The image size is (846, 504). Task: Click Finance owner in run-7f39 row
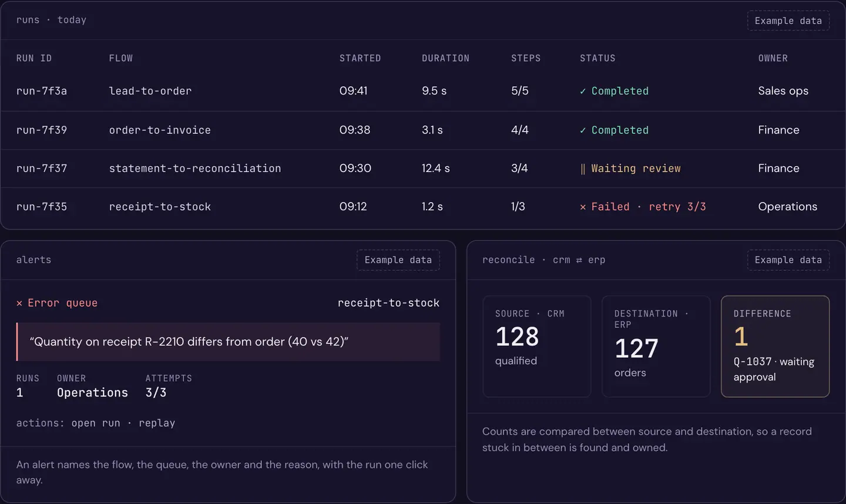(x=778, y=130)
